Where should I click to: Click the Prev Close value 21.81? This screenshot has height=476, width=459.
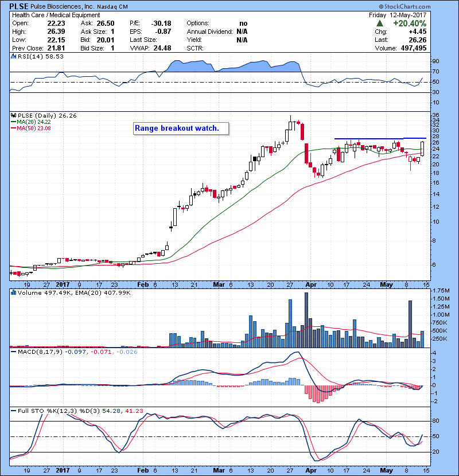(56, 48)
